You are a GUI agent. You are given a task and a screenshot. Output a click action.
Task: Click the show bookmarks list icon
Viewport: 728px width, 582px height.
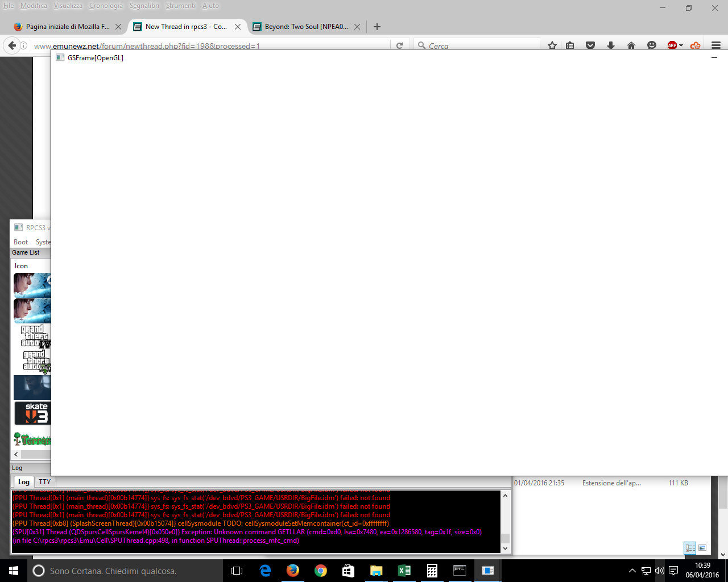tap(570, 45)
